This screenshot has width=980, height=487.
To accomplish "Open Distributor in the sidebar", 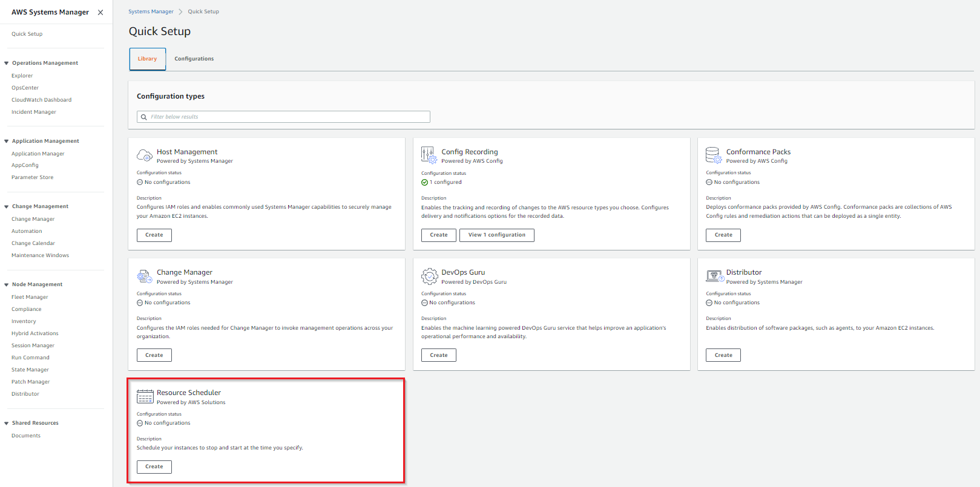I will (x=25, y=394).
